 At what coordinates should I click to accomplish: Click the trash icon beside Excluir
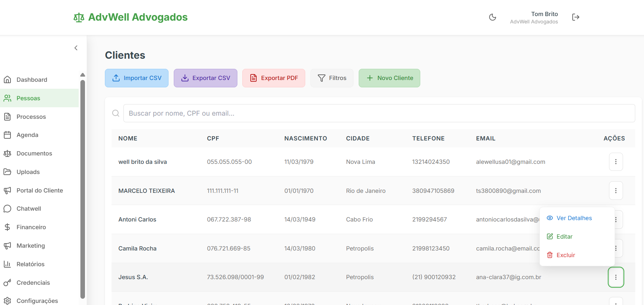click(550, 255)
